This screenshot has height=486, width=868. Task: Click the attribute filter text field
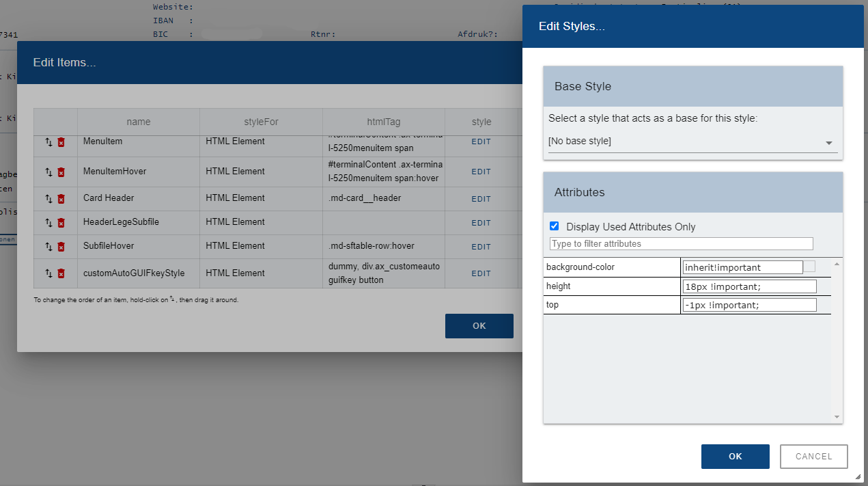coord(682,244)
